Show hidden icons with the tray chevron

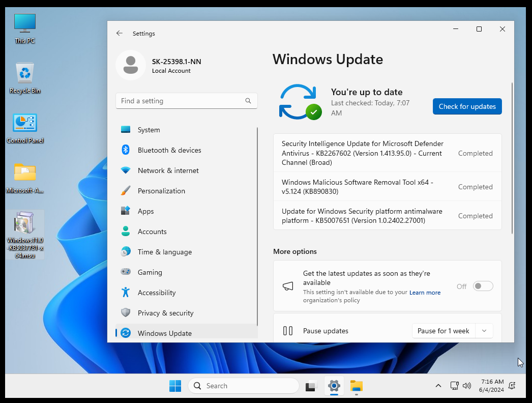tap(438, 386)
